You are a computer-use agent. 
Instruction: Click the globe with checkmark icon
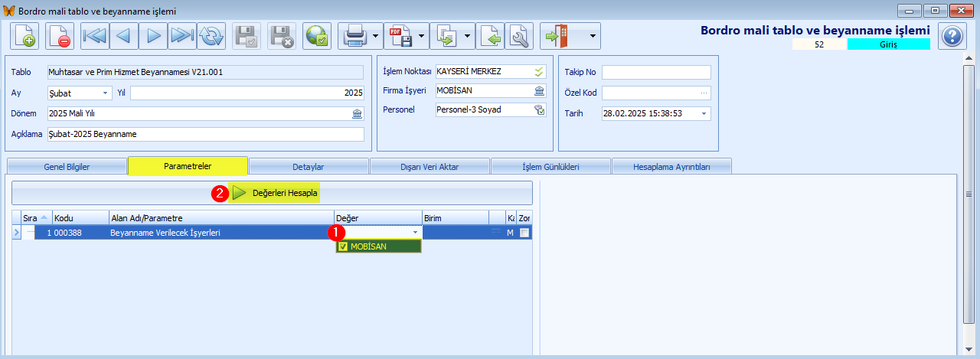[x=317, y=36]
